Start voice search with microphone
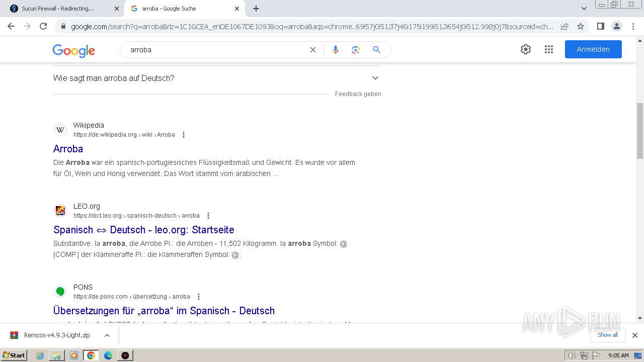 tap(336, 50)
